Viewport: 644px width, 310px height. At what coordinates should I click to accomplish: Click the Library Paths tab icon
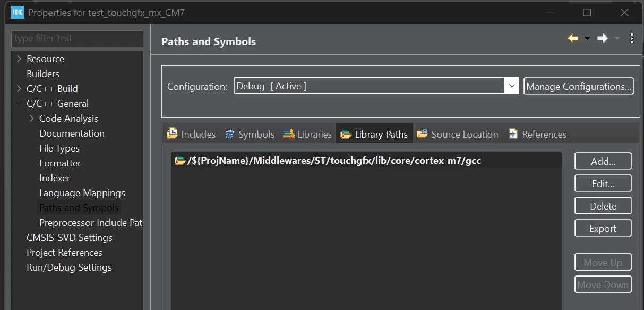point(346,135)
